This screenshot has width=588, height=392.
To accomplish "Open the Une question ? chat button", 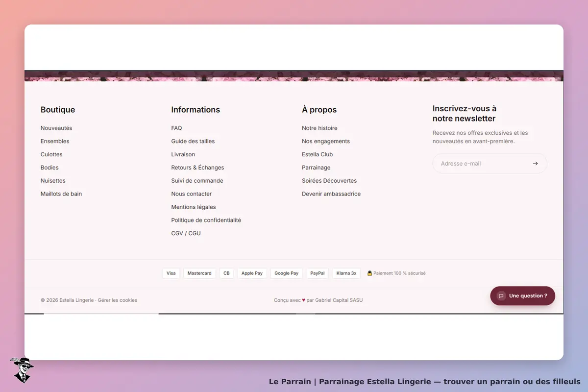I will pos(523,296).
